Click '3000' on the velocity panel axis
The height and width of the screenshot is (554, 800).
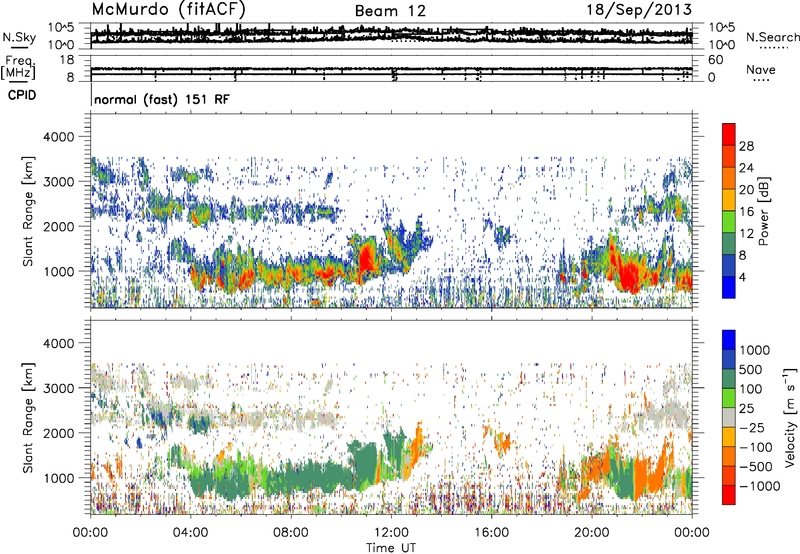pos(58,388)
